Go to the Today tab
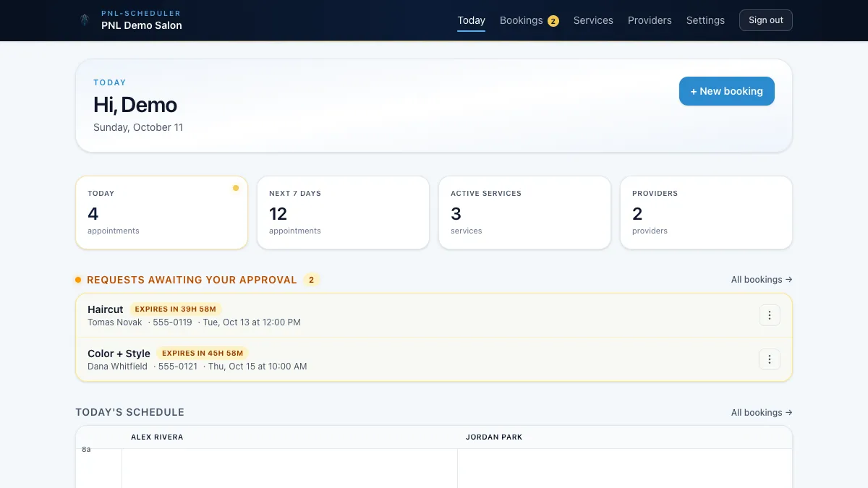The image size is (868, 488). click(472, 20)
